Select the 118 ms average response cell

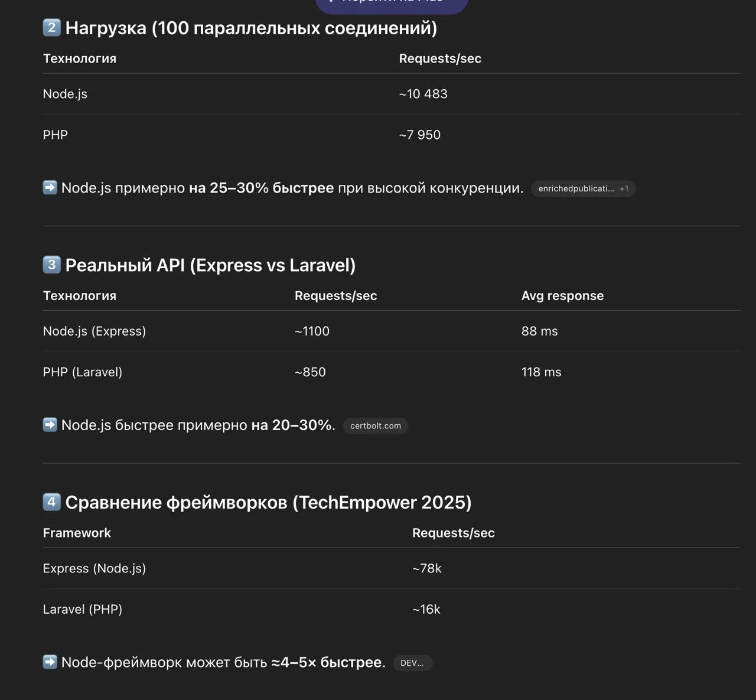tap(541, 372)
